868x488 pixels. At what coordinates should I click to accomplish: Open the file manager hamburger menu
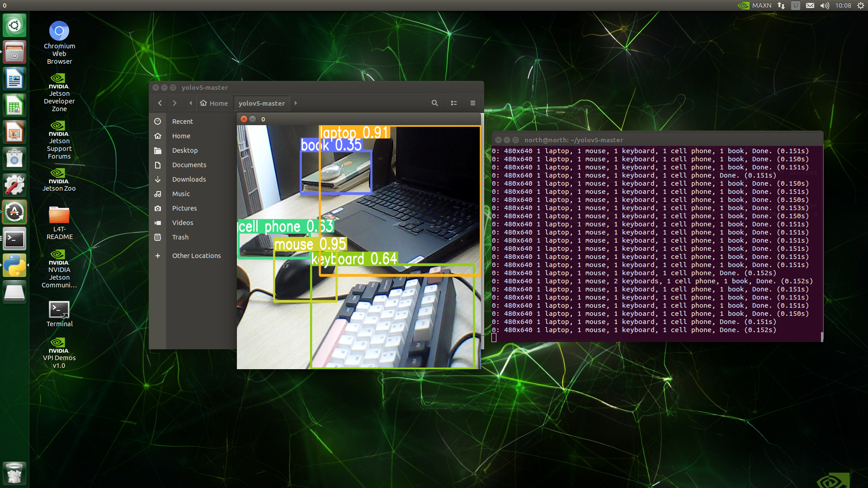pyautogui.click(x=472, y=103)
